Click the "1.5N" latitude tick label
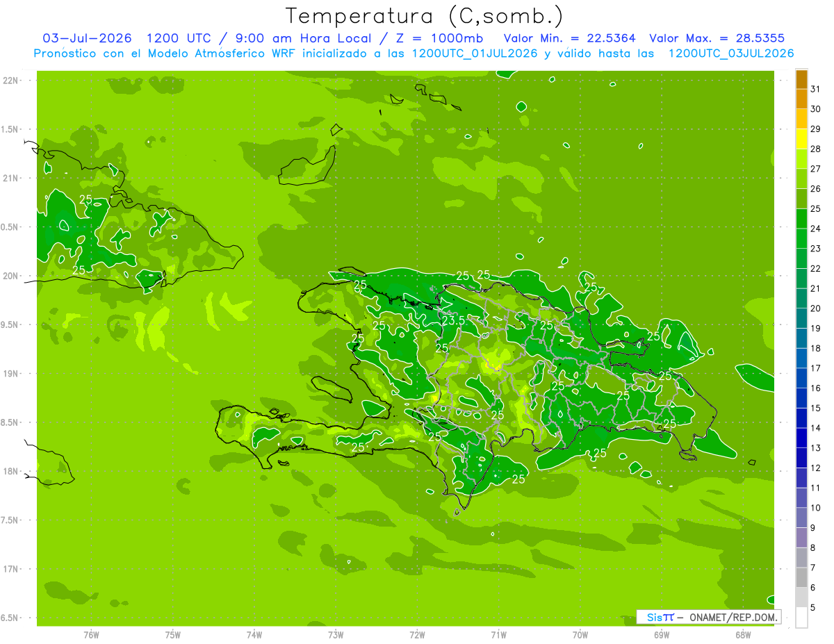 tap(10, 129)
